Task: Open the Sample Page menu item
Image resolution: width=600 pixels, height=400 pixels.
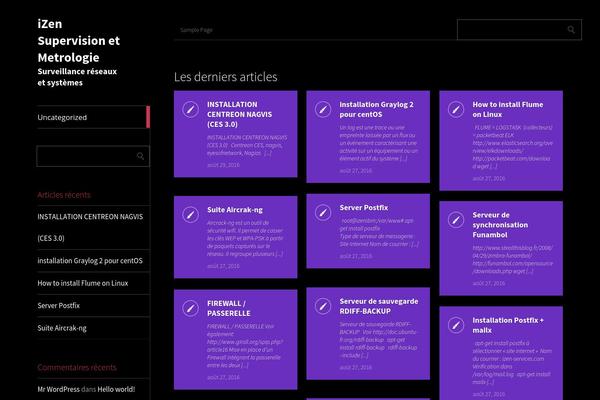Action: point(196,30)
